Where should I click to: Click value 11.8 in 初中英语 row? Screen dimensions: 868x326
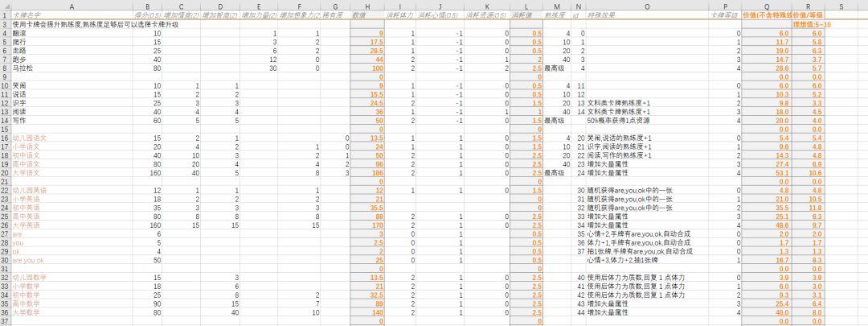(809, 208)
